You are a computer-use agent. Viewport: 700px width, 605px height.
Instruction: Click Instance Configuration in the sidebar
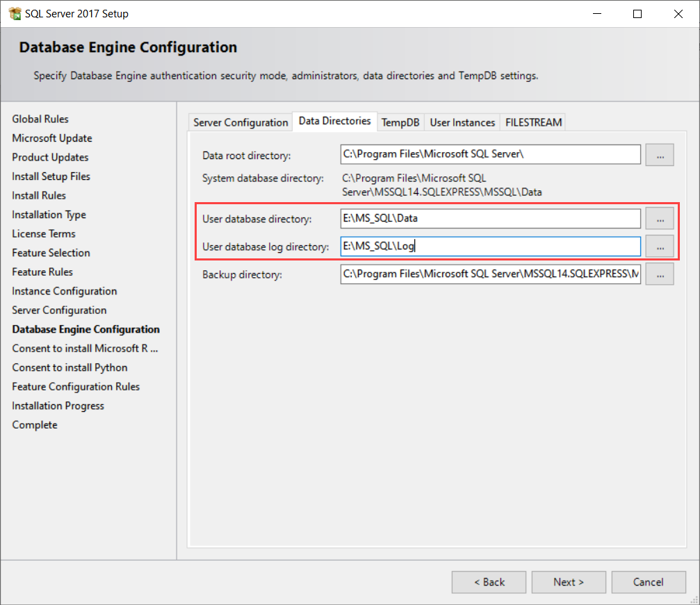click(x=64, y=291)
